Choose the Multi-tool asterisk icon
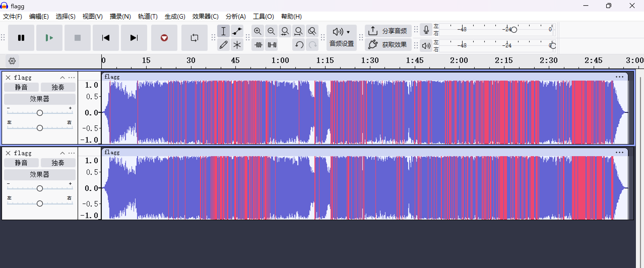The width and height of the screenshot is (644, 268). click(237, 45)
